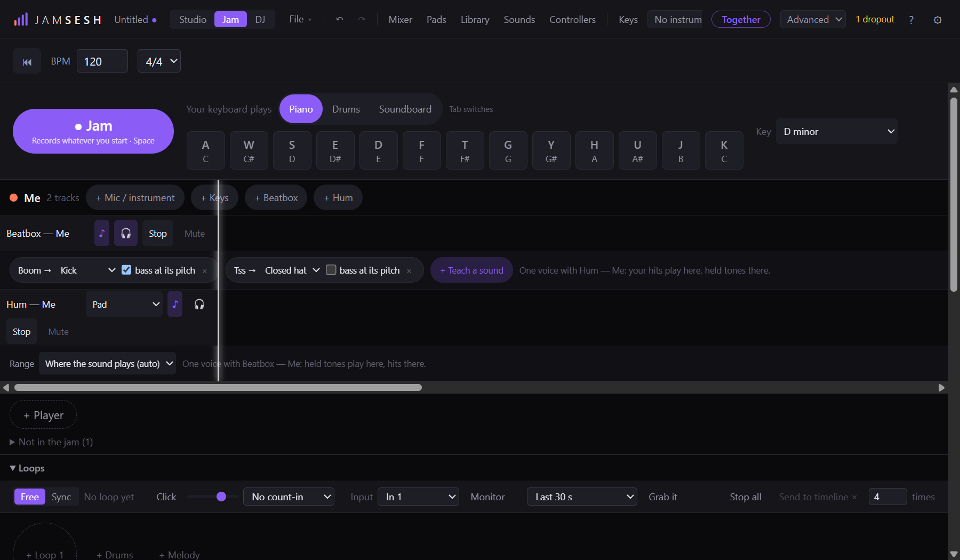This screenshot has height=560, width=960.
Task: Expand Not in the jam (1)
Action: [x=51, y=442]
